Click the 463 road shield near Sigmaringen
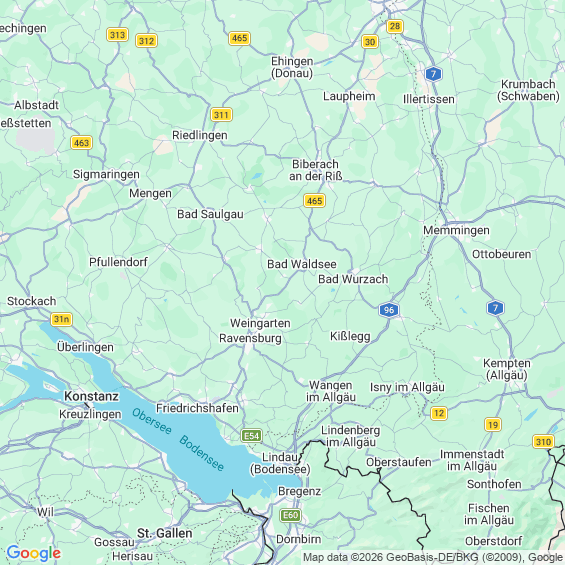Image resolution: width=565 pixels, height=565 pixels. coord(81,143)
